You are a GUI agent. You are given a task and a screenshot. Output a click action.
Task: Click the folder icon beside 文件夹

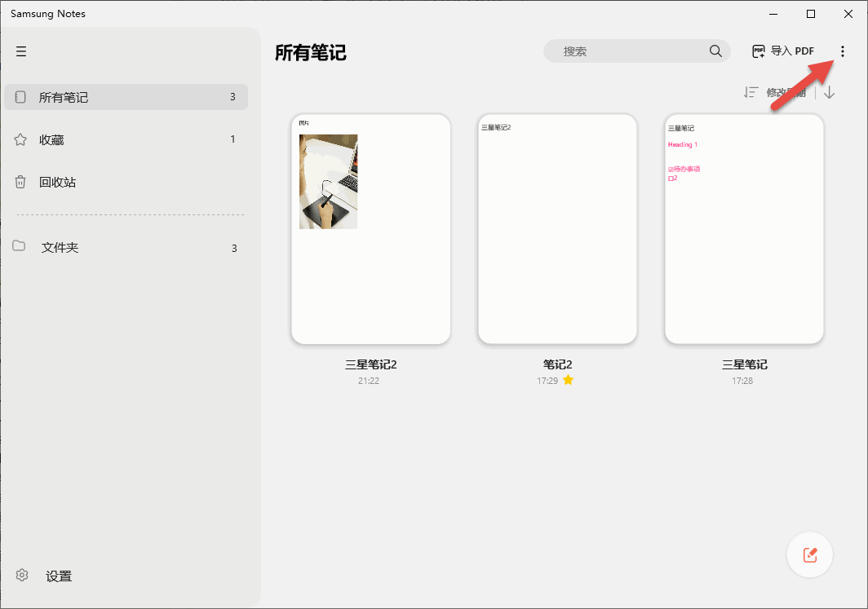tap(19, 245)
